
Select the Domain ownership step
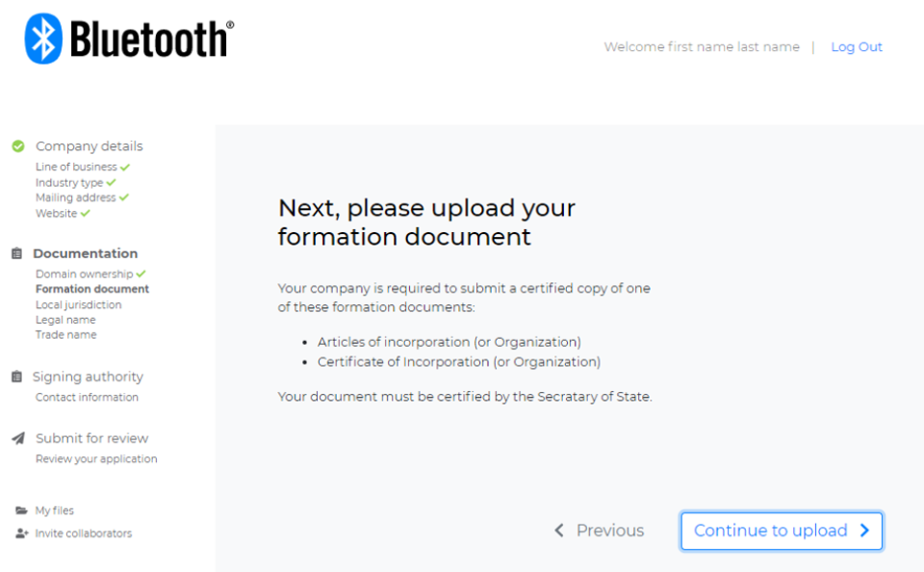click(x=85, y=274)
